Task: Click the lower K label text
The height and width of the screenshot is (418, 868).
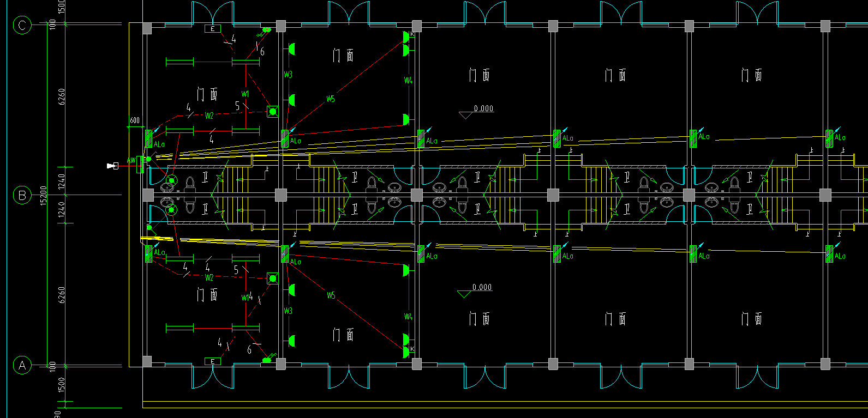Action: [412, 349]
